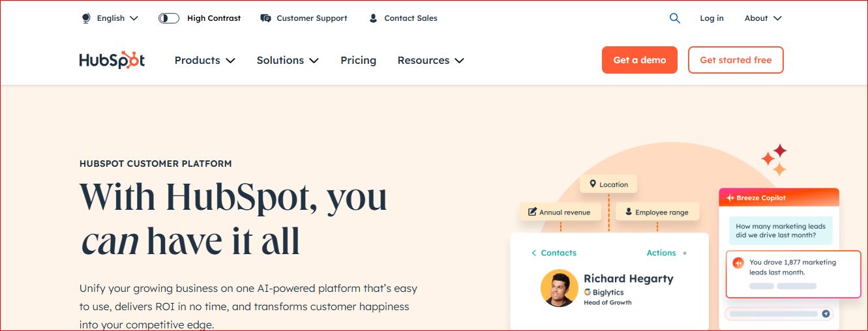Click the globe language icon
868x331 pixels.
pos(86,18)
